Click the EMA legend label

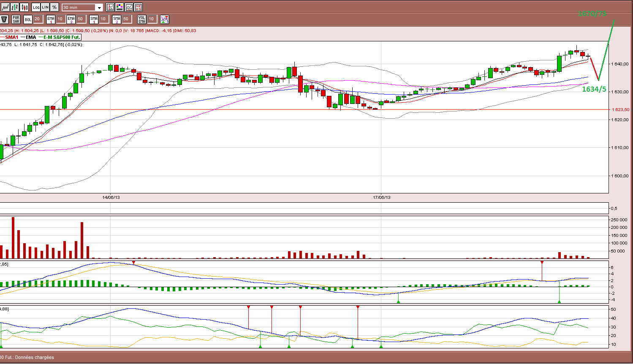31,37
